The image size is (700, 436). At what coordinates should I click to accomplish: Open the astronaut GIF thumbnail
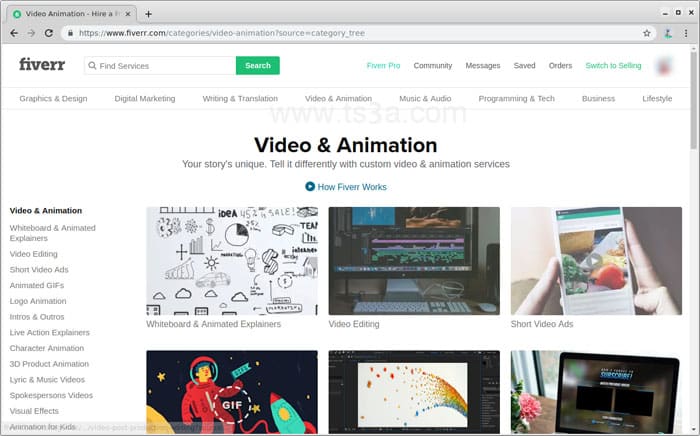pos(232,392)
